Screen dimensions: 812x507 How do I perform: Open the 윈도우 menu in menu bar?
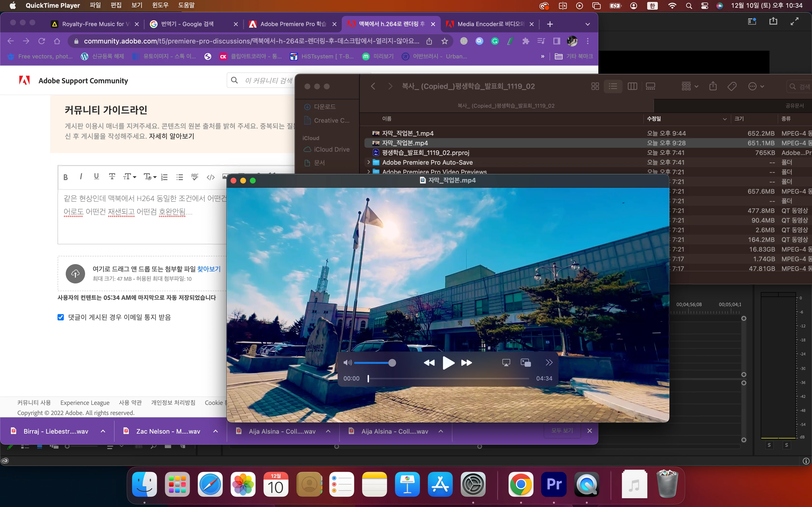(160, 5)
